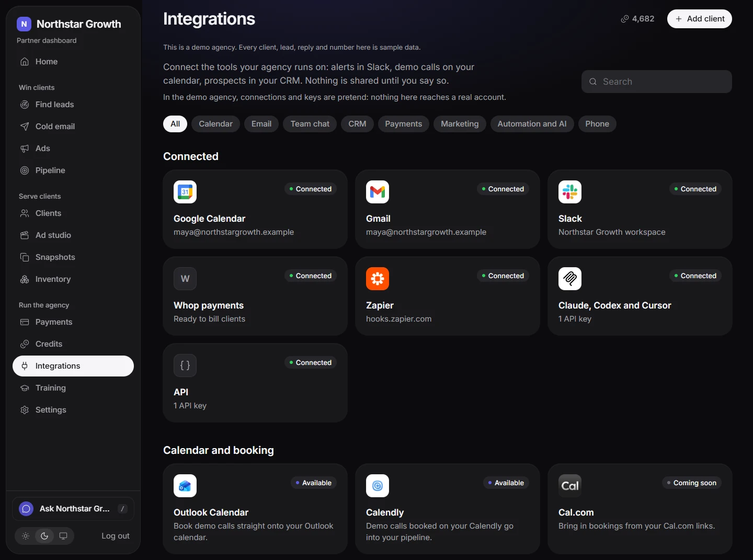Click the Google Calendar app icon
Screen dimensions: 753x560
pos(185,192)
